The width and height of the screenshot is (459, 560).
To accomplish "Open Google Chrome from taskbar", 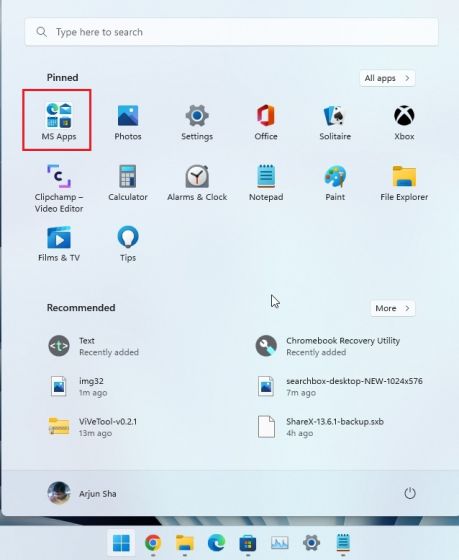I will pyautogui.click(x=153, y=543).
